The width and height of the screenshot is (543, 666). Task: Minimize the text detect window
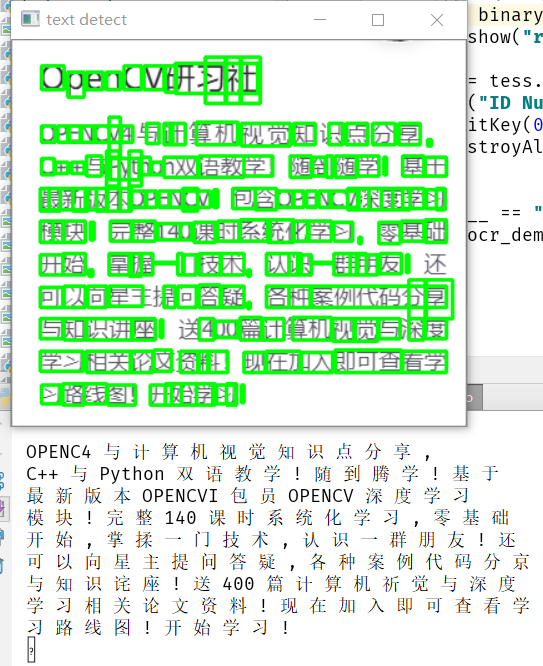coord(320,20)
